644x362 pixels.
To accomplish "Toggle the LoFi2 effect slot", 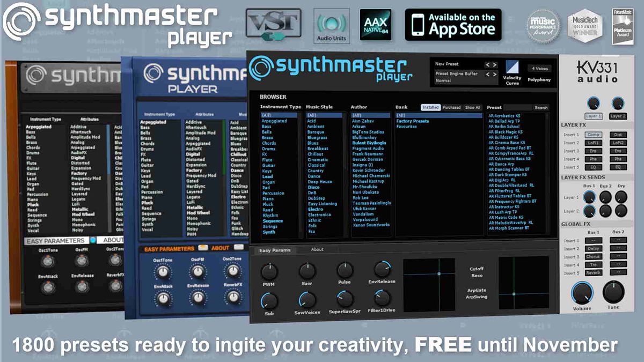I will pos(618,143).
